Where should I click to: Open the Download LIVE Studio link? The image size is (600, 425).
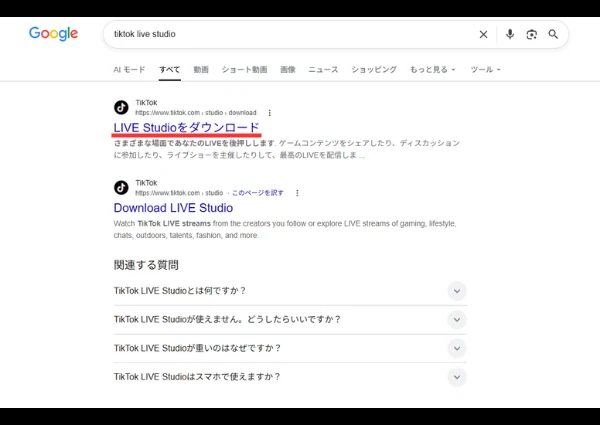[173, 208]
